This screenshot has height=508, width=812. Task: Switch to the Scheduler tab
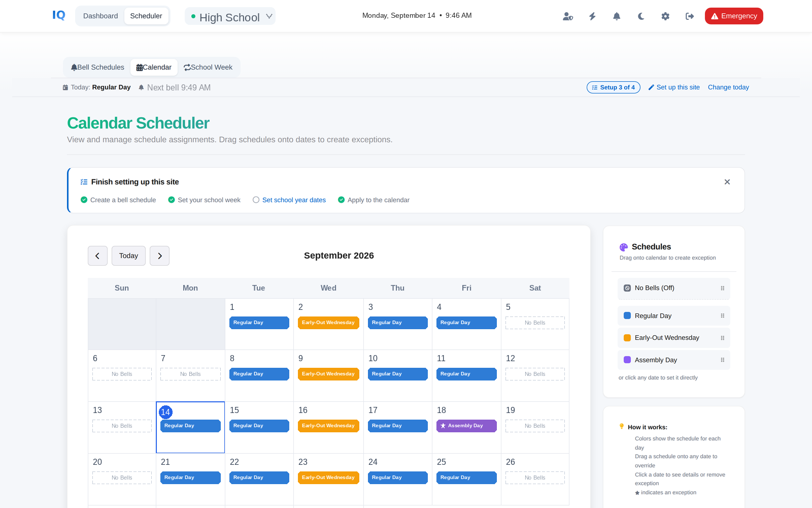(146, 16)
